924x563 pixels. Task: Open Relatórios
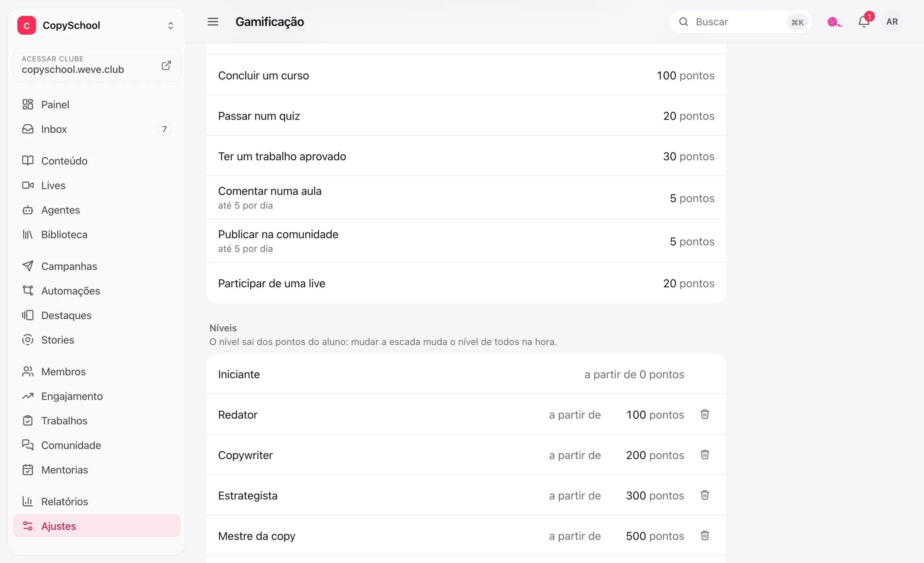(x=96, y=501)
